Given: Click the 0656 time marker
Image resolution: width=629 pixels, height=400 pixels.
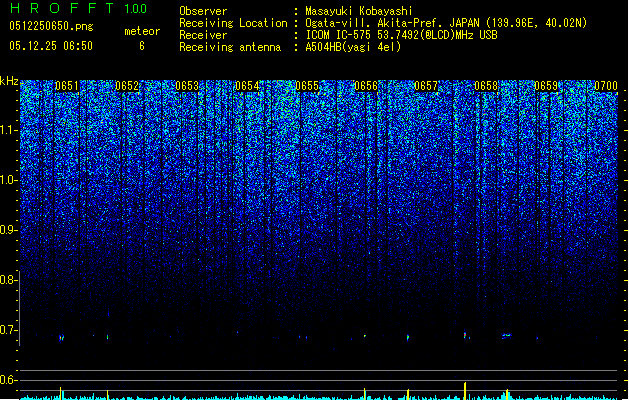Looking at the screenshot, I should click(x=366, y=86).
